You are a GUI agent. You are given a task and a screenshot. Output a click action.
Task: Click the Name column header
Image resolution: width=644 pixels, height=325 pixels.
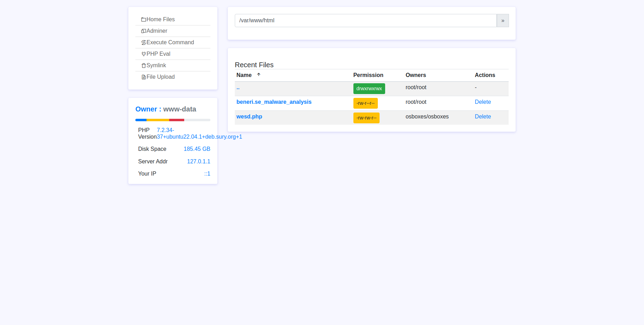click(244, 75)
